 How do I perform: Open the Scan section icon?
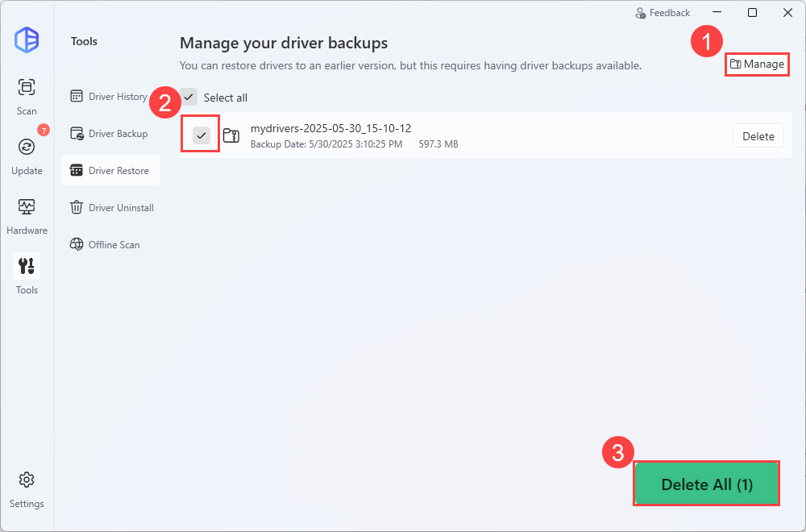click(x=27, y=87)
